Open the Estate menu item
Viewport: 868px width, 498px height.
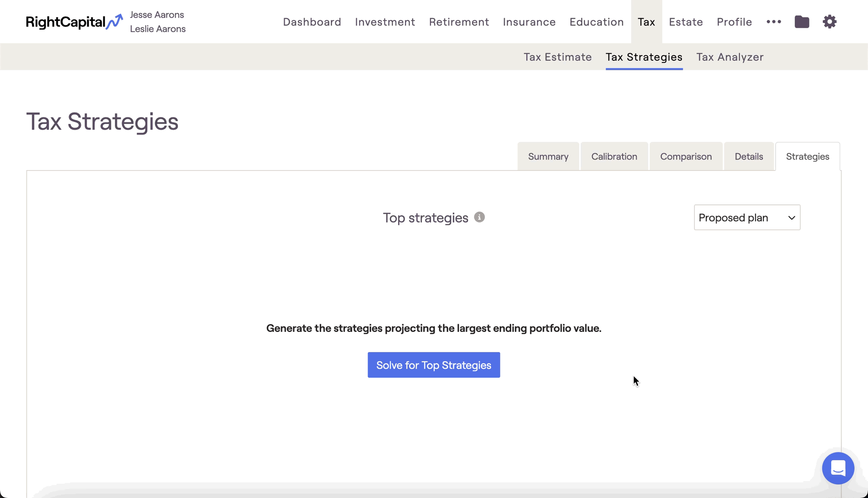click(685, 22)
